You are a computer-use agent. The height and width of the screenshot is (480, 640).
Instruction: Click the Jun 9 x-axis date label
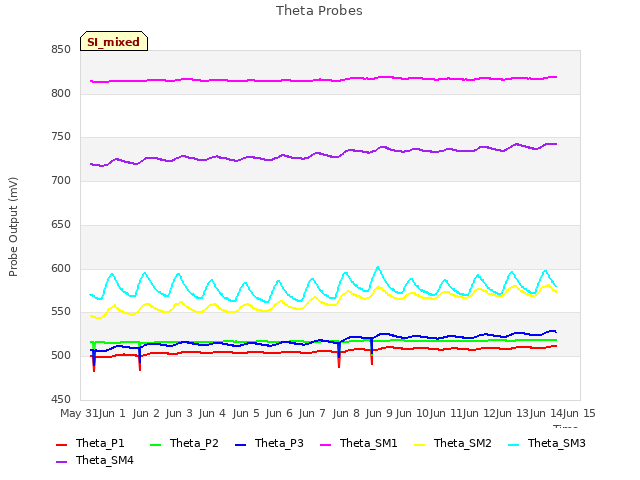[379, 413]
